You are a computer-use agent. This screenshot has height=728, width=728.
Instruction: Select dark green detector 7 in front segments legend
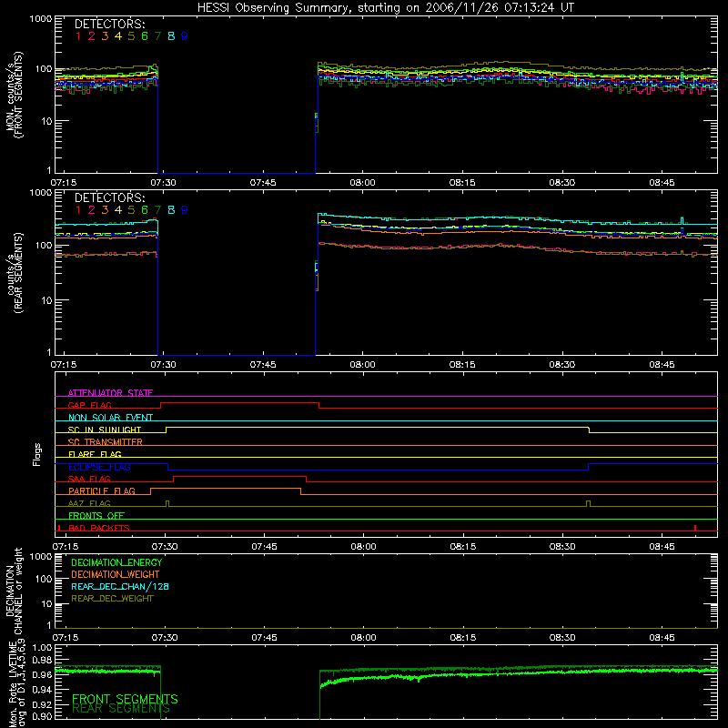157,36
